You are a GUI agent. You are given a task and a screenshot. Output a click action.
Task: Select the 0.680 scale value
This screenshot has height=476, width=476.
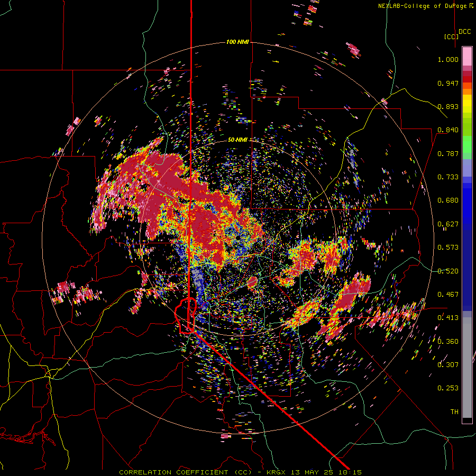(x=448, y=200)
